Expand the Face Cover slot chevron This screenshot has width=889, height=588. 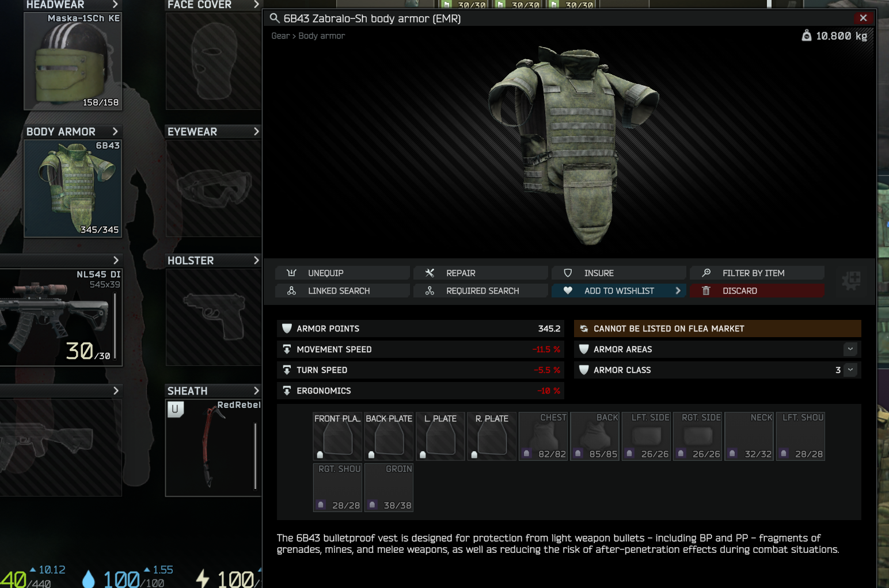coord(256,5)
